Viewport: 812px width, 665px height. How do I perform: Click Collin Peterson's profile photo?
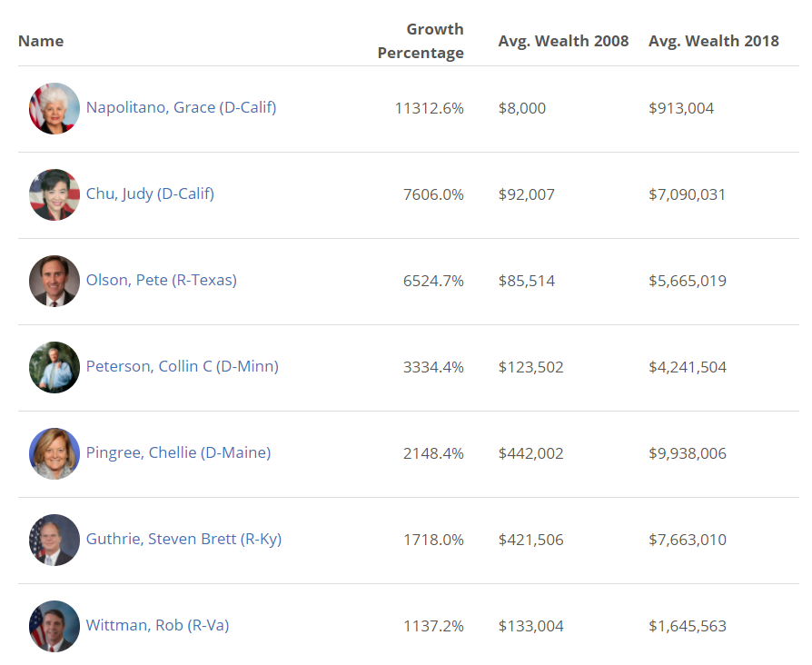click(x=54, y=367)
